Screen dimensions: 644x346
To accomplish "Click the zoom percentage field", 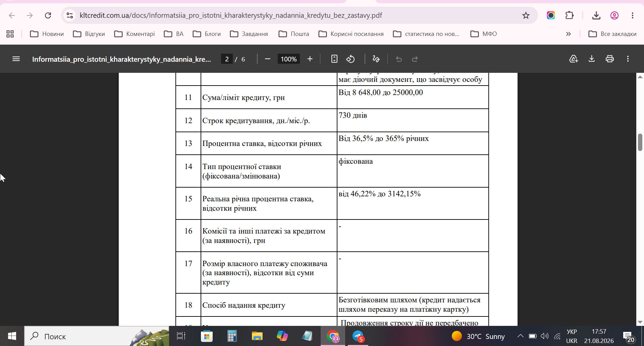I will (289, 59).
